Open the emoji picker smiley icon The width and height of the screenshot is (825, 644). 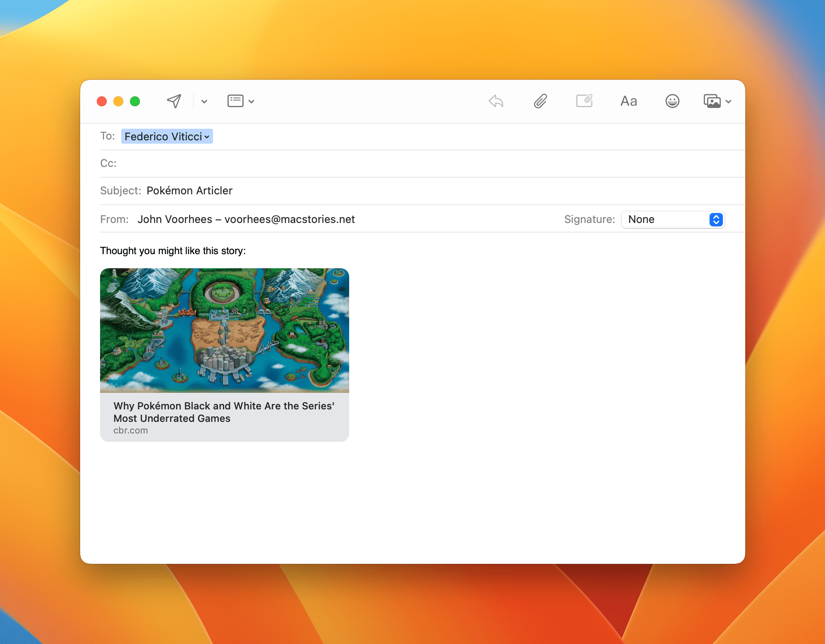tap(672, 101)
